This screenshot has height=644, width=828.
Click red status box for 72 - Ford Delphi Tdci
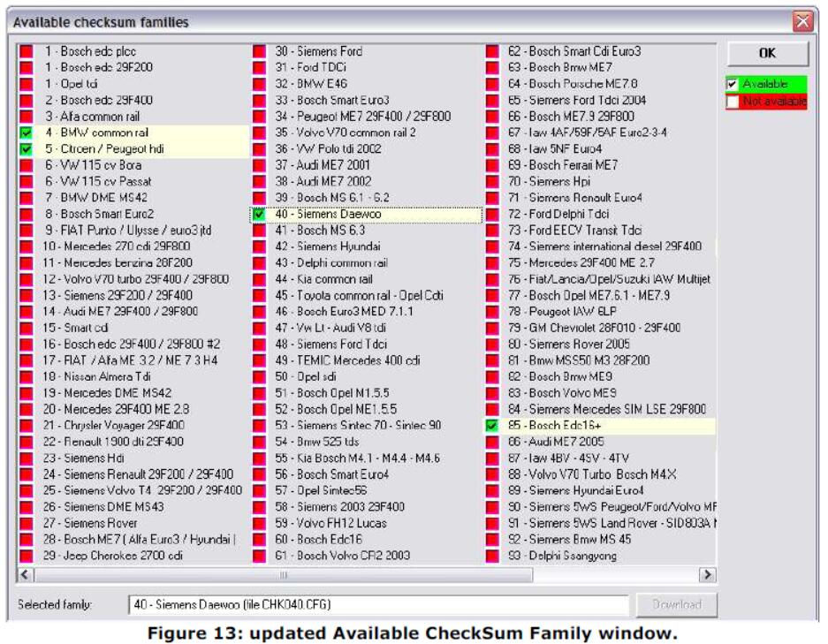491,215
